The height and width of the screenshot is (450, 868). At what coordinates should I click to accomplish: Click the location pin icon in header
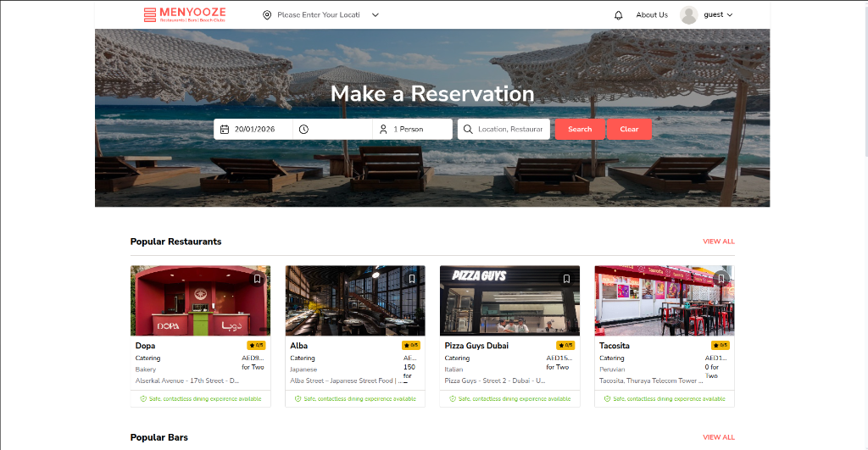[x=267, y=15]
